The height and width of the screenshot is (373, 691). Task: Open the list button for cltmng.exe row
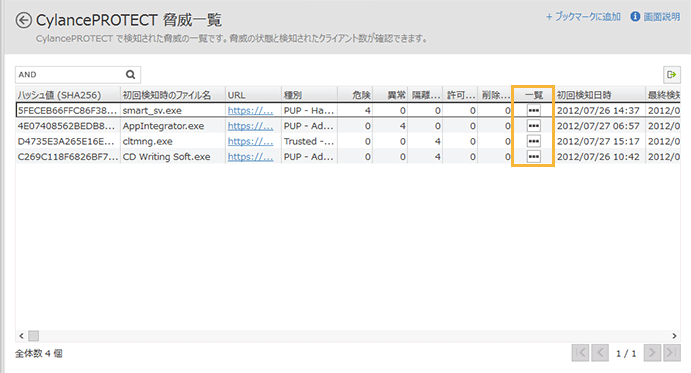pyautogui.click(x=534, y=141)
